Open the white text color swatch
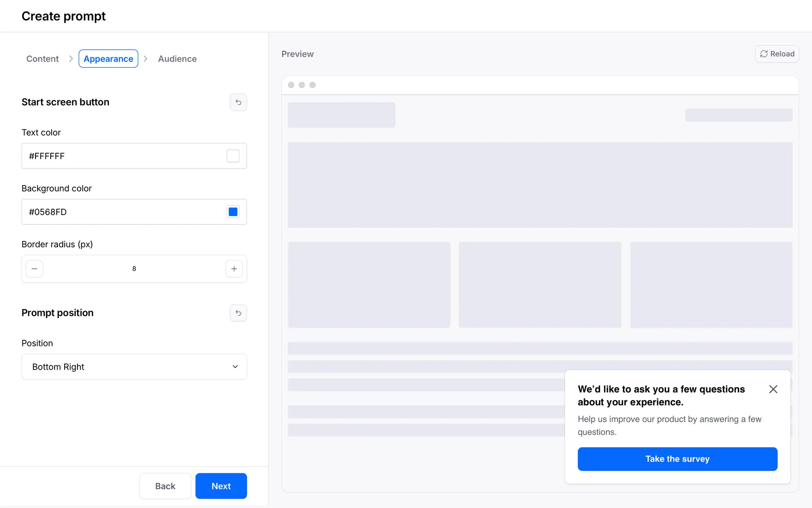The height and width of the screenshot is (508, 812). (233, 156)
